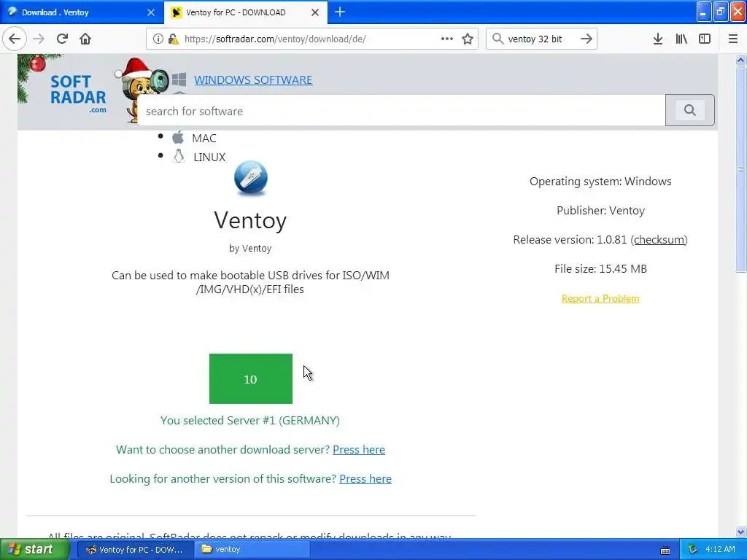
Task: Click the File size: 15.45 MB text
Action: click(x=600, y=268)
